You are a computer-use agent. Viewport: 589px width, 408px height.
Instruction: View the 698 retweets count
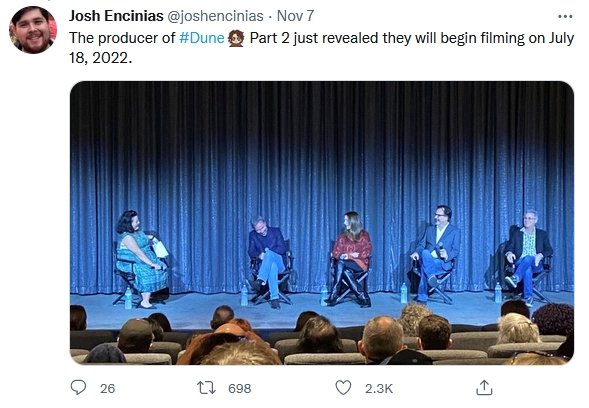[240, 388]
